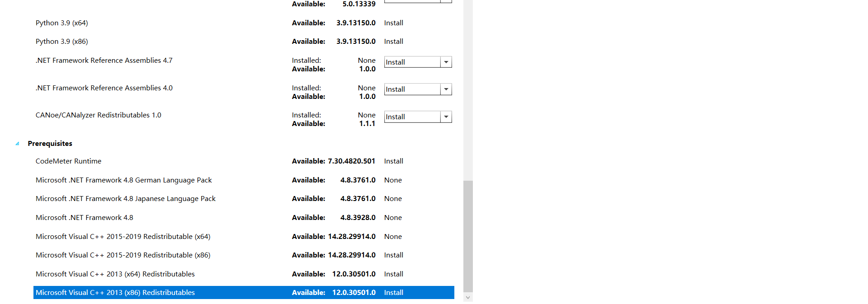Click Install for Visual C++ 2015-2019 (x86)

tap(394, 255)
